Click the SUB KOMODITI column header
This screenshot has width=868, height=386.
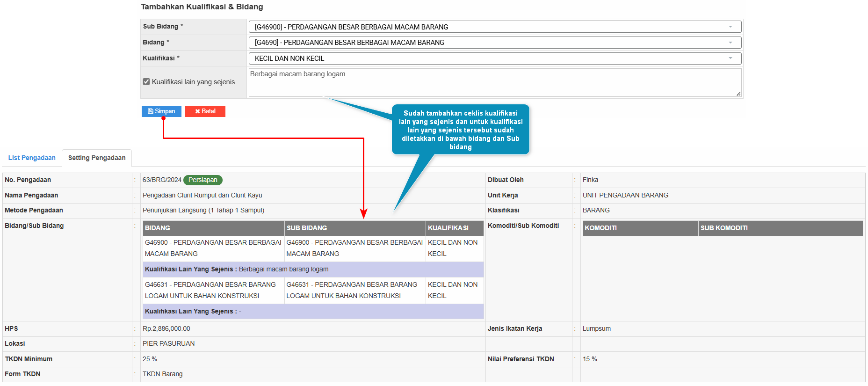(x=780, y=228)
